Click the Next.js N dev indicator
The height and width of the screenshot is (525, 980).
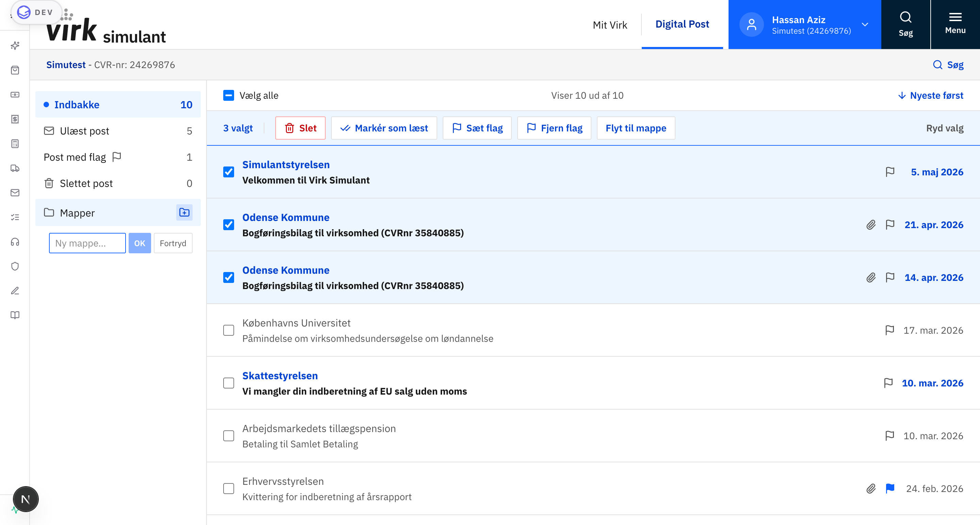26,499
